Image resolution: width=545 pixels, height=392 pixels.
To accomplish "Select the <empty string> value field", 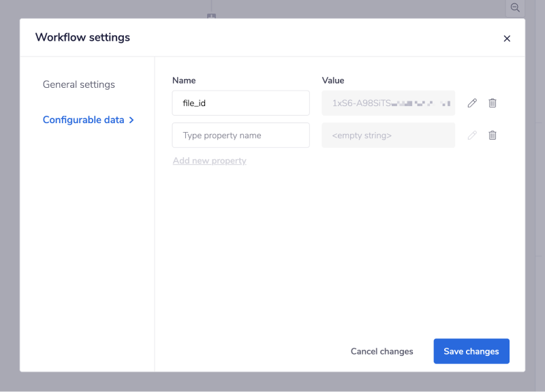I will [x=388, y=135].
